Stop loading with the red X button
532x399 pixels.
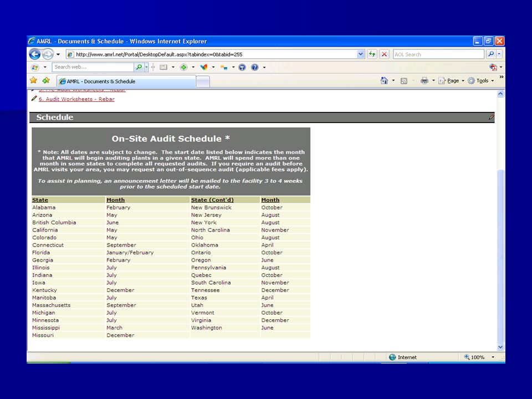point(384,54)
